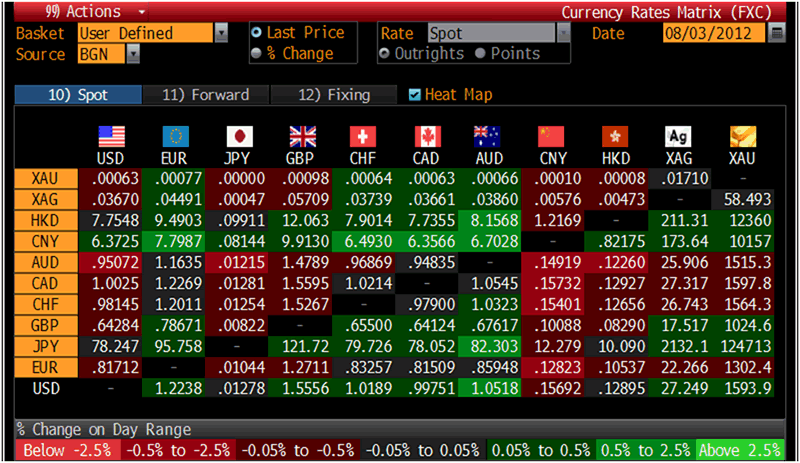Open the Basket User Defined dropdown
800x463 pixels.
coord(221,33)
